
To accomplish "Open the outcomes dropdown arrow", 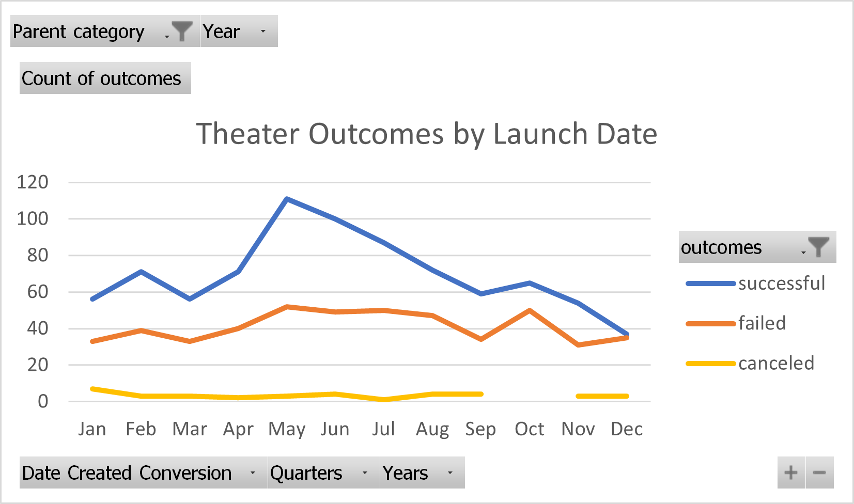I will tap(802, 253).
